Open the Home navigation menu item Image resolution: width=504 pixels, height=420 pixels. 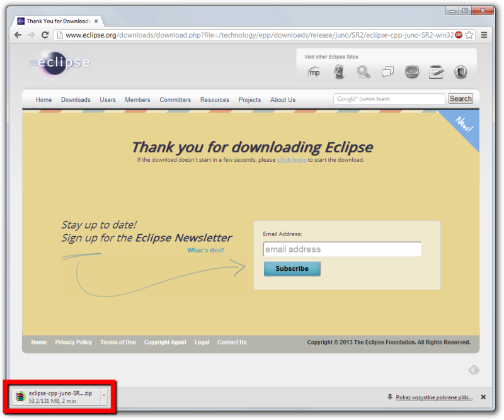[x=43, y=99]
